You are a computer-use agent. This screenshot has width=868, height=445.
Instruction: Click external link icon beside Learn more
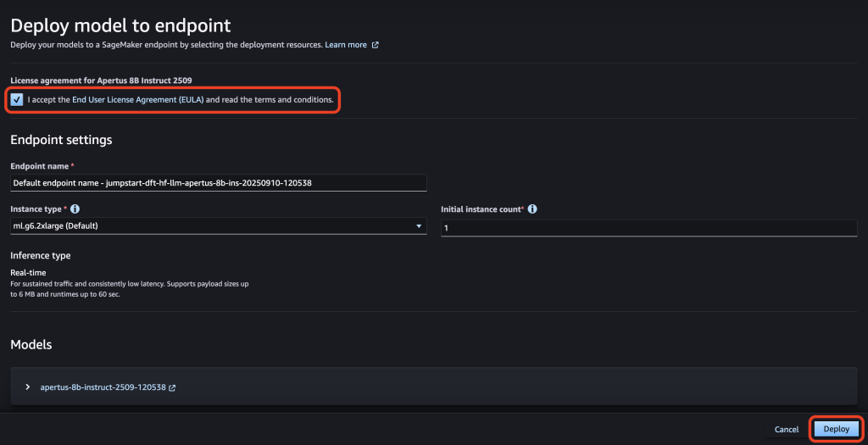(x=376, y=45)
